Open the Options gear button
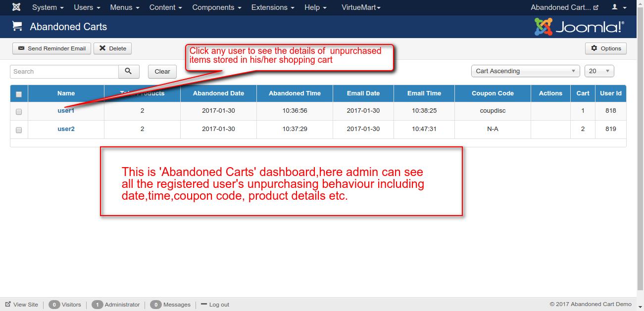 click(606, 48)
